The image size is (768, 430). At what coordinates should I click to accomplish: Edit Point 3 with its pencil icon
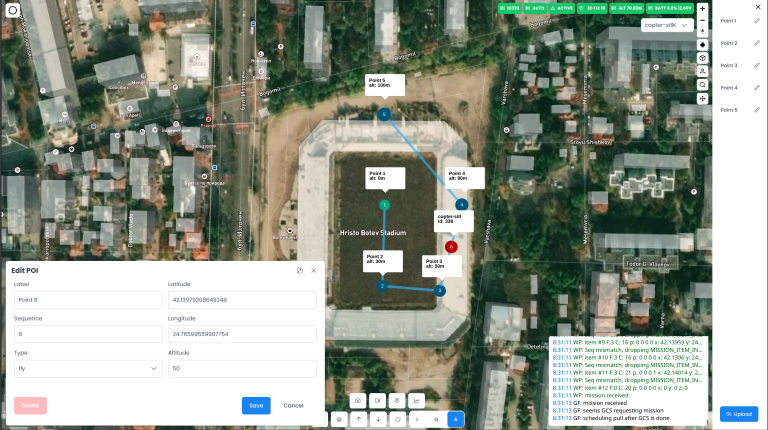point(757,66)
